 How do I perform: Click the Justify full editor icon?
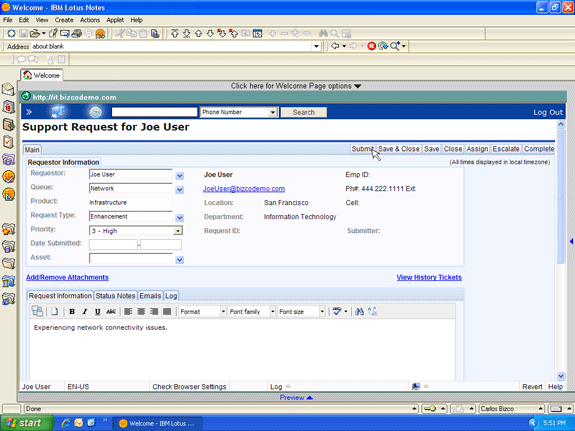coord(167,312)
